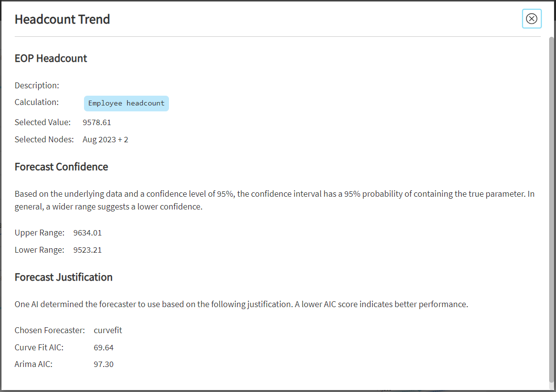
Task: Click the Calculation label
Action: pyautogui.click(x=37, y=103)
